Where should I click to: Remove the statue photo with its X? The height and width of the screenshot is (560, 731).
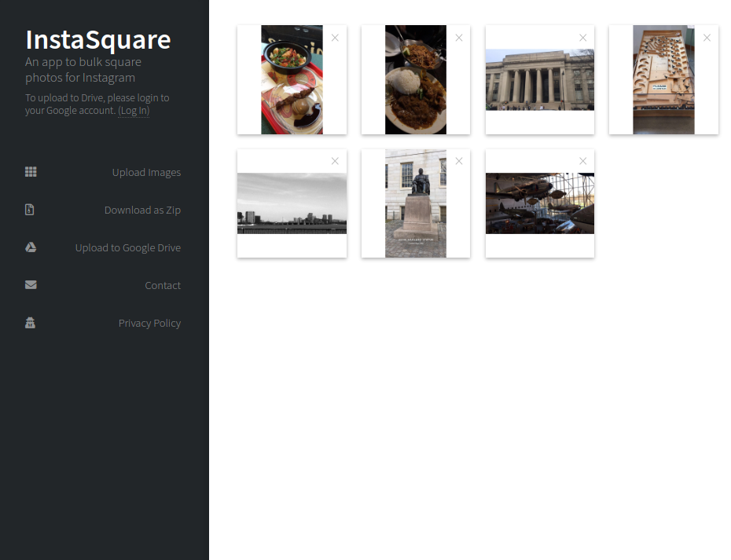[x=459, y=160]
